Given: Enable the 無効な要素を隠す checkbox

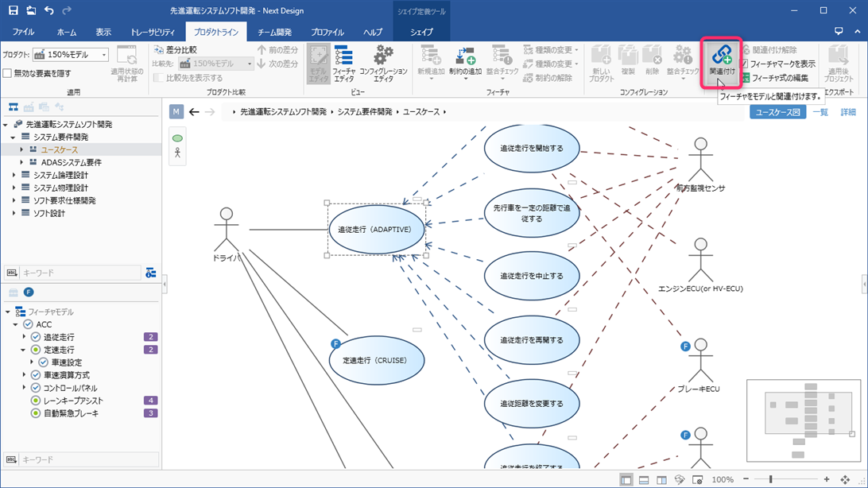Looking at the screenshot, I should (x=10, y=73).
